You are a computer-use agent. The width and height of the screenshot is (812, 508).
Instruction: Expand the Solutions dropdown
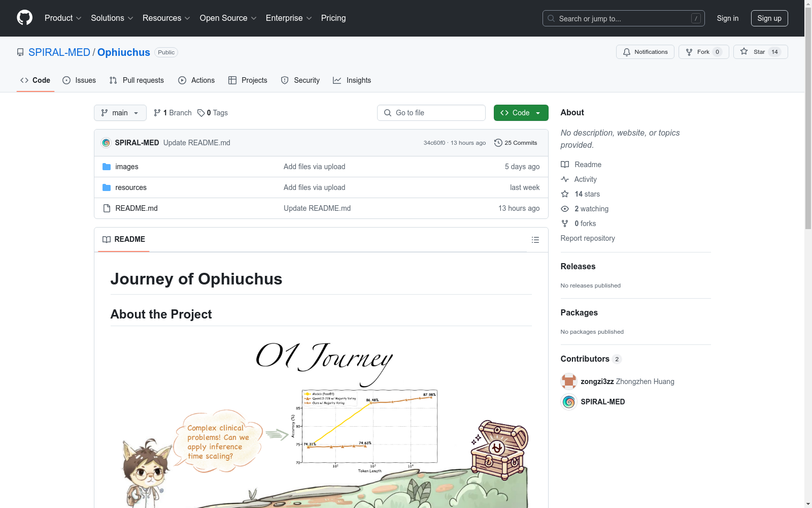click(x=112, y=18)
